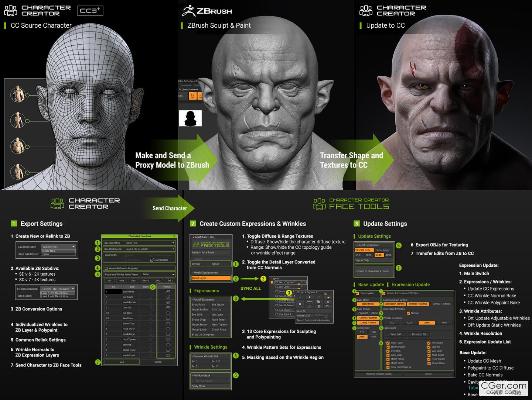
Task: Toggle the Range texture button in ZBrush Face Tools
Action: [x=221, y=264]
